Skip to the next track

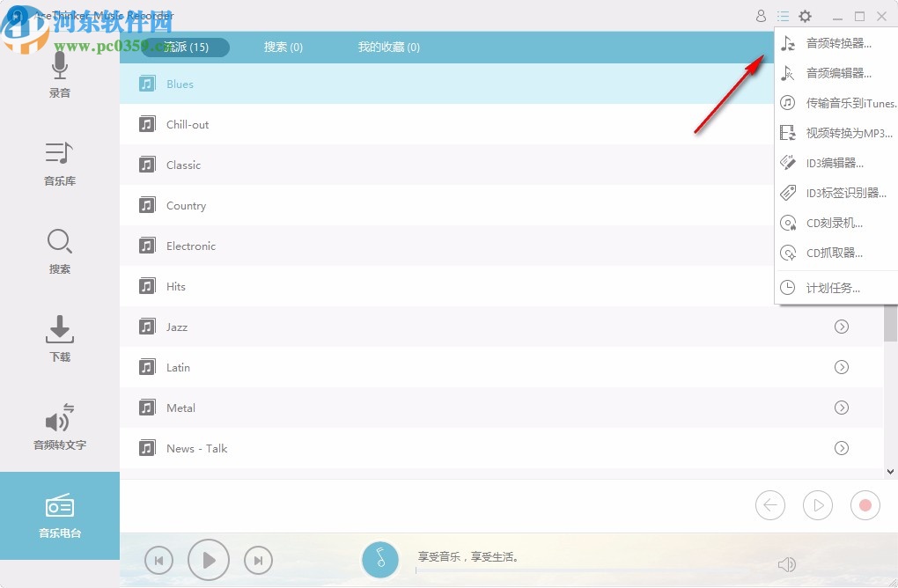[258, 559]
